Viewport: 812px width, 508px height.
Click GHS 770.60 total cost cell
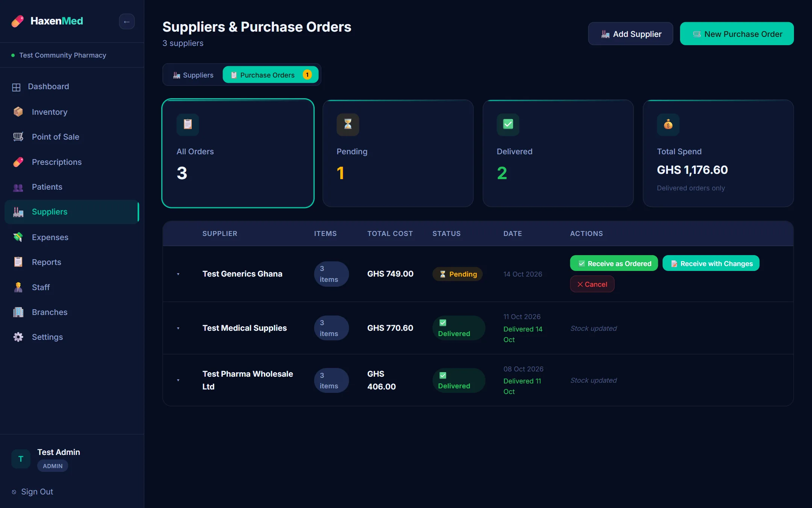click(x=390, y=328)
